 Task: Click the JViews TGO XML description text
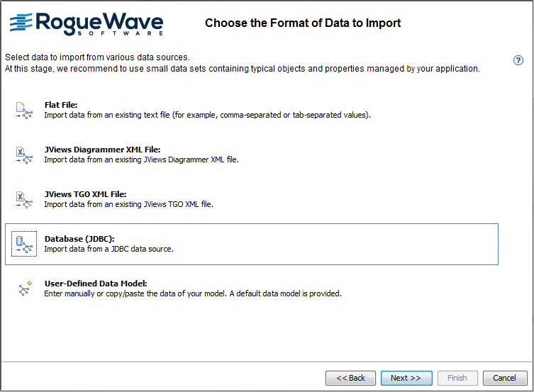(x=128, y=204)
